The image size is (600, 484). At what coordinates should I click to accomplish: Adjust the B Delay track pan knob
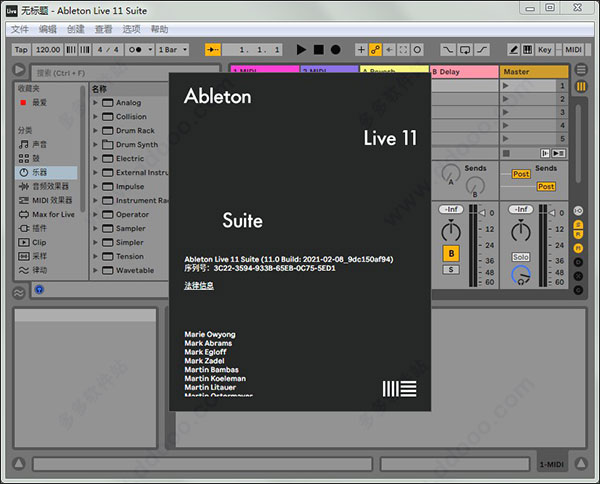tap(451, 231)
